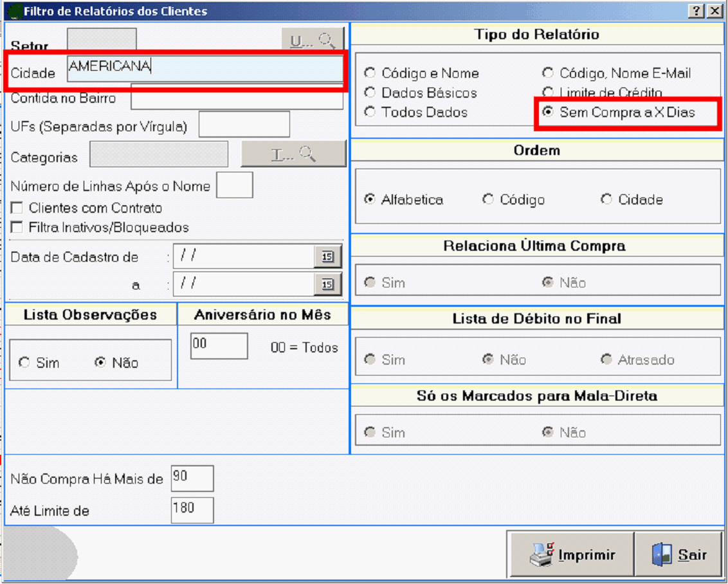
Task: Select Código, Nome E-Mail report type
Action: (548, 73)
